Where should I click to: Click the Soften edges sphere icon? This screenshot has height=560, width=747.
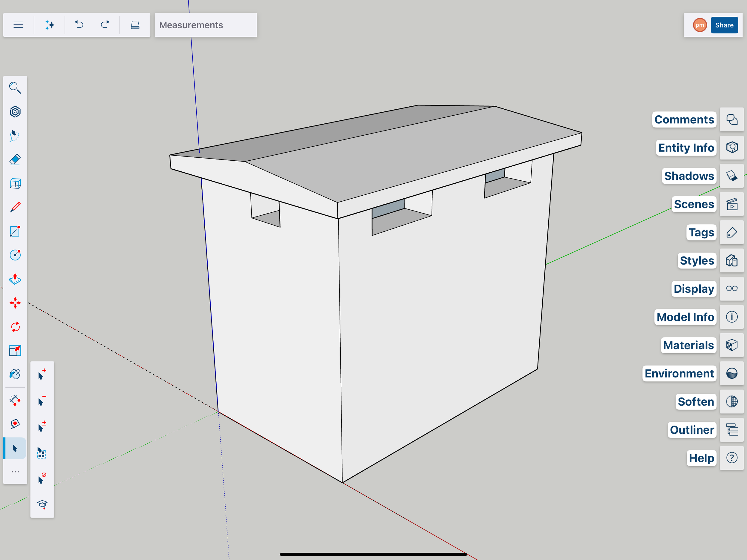pyautogui.click(x=731, y=402)
